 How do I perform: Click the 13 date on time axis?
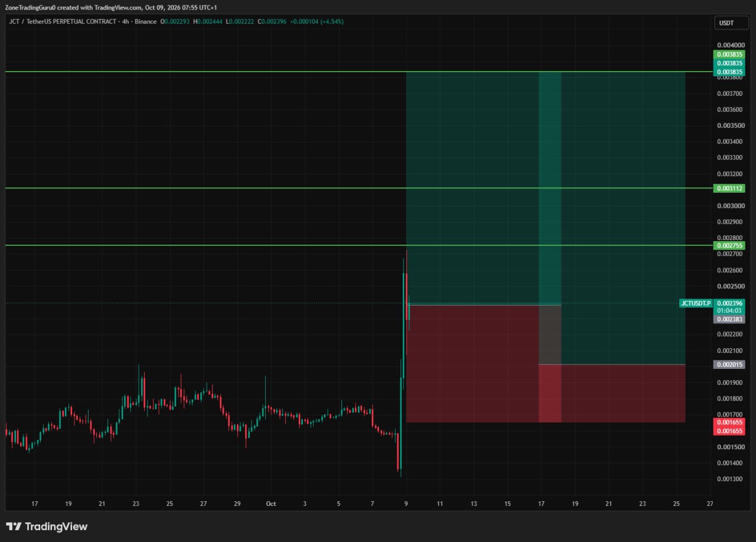point(474,504)
